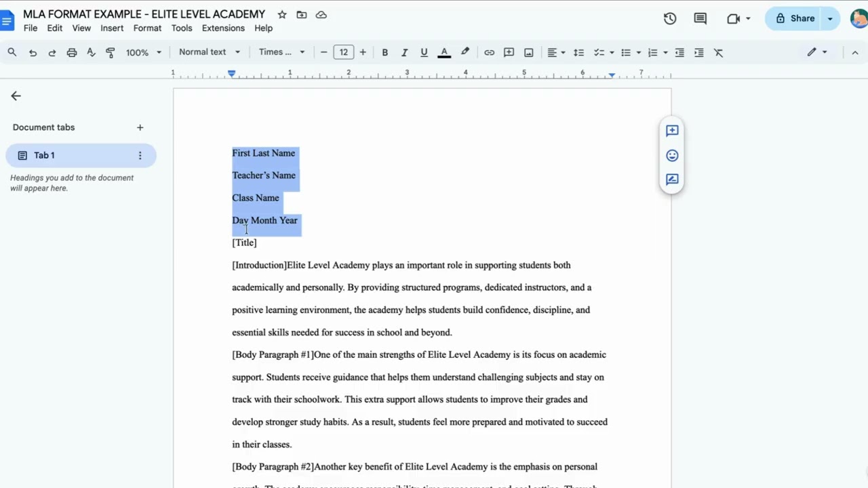Print the document using printer icon

click(72, 52)
